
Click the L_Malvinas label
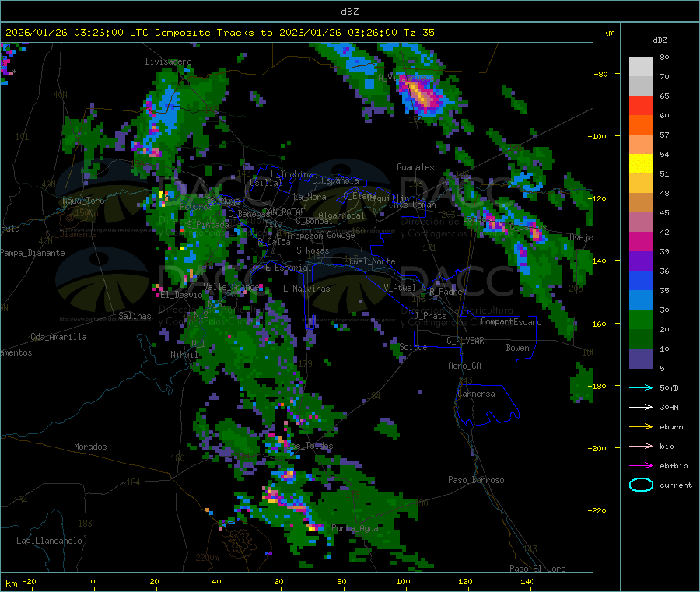click(x=306, y=289)
